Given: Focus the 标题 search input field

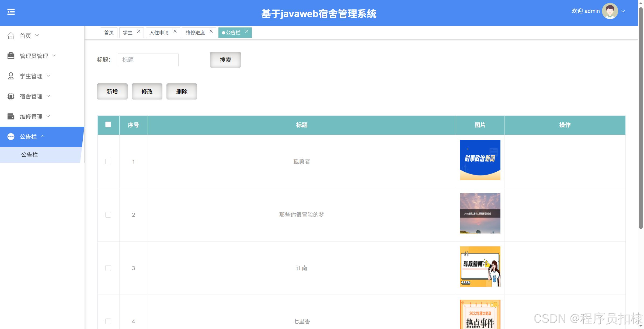Looking at the screenshot, I should (x=148, y=60).
